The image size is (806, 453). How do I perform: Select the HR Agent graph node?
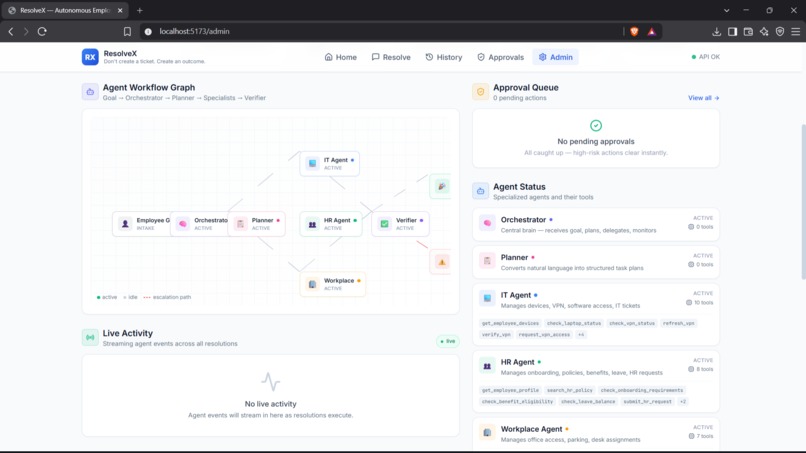point(331,224)
